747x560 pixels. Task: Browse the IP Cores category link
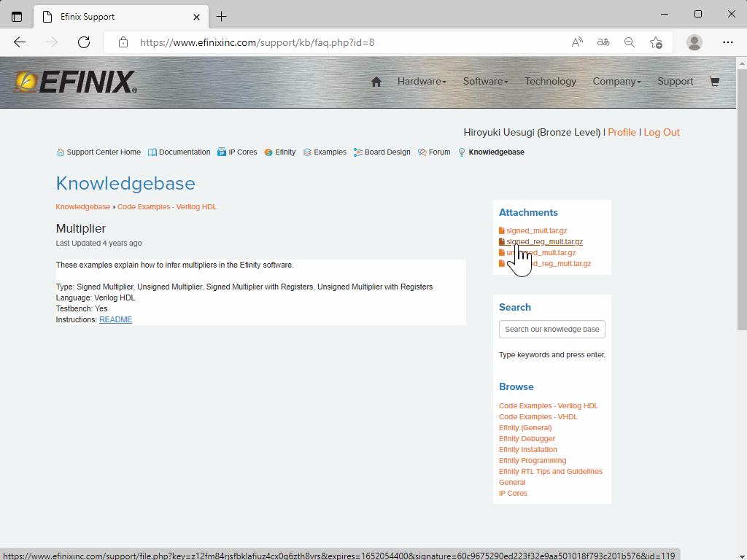(x=513, y=494)
